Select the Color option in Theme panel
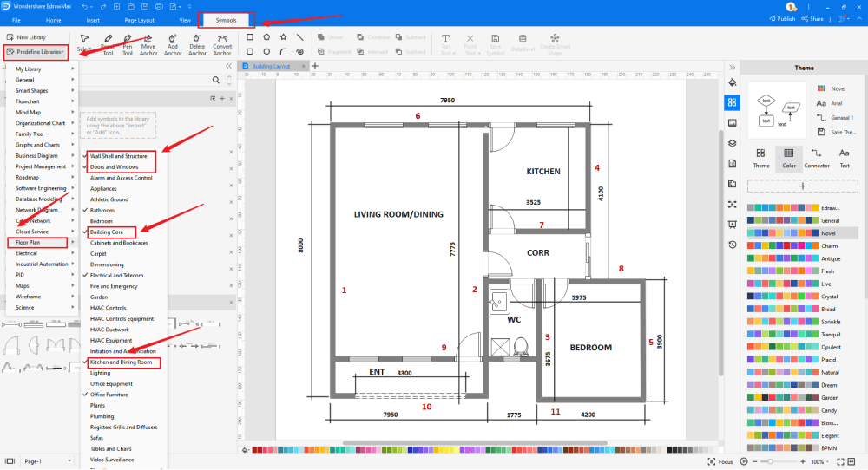This screenshot has width=868, height=470. 789,158
